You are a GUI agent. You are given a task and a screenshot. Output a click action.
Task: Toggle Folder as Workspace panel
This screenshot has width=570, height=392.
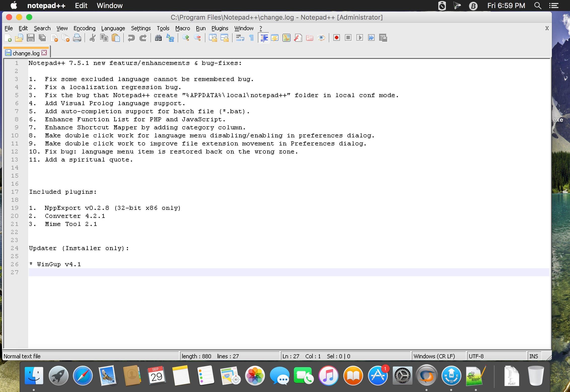click(310, 38)
